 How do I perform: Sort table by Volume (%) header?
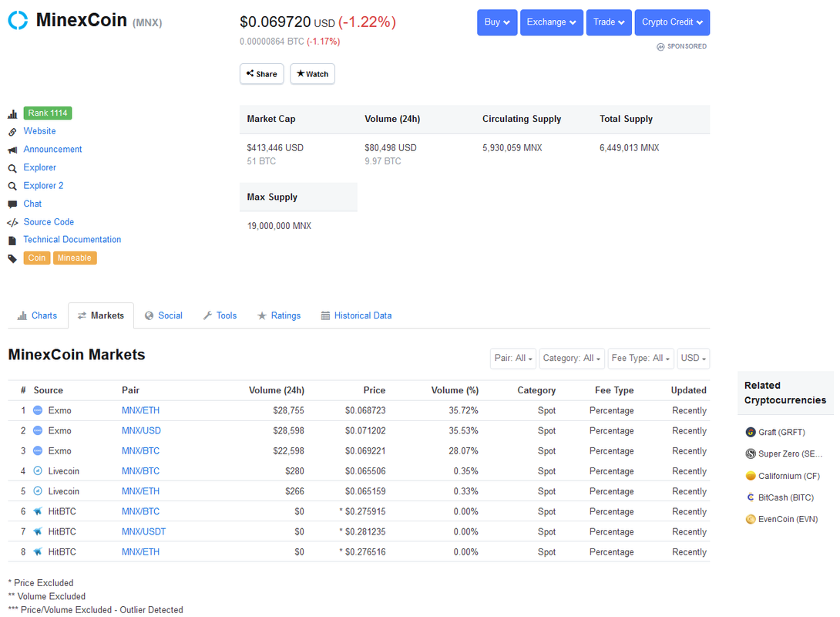pos(455,391)
